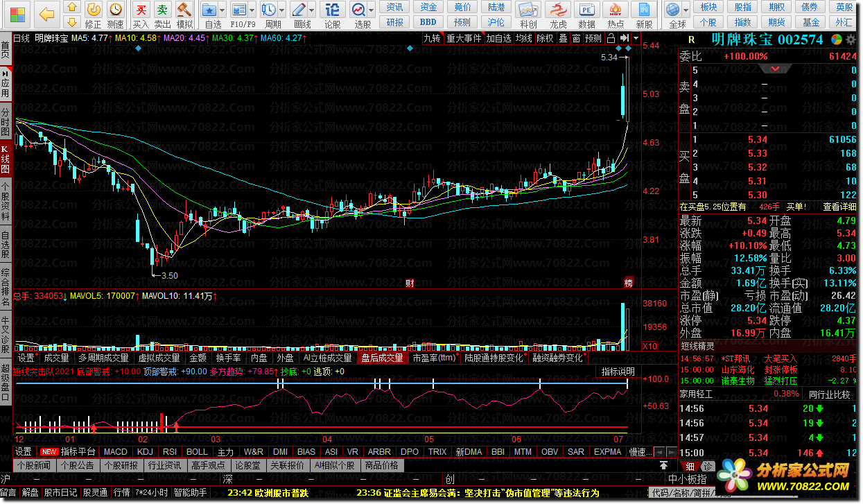
Task: Click the arrow-to-bar icon in chart header
Action: (x=625, y=38)
